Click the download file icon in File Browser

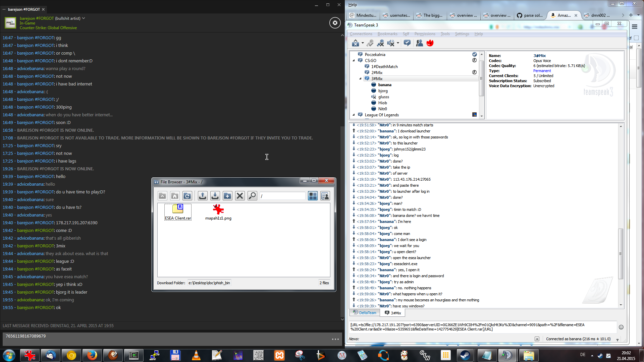click(x=215, y=196)
